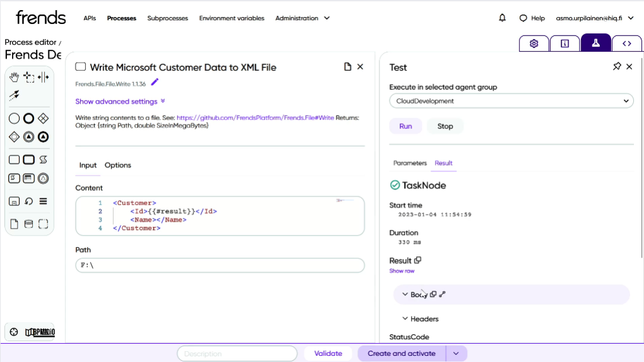
Task: Pick the data store cylinder shape
Action: coord(29,224)
